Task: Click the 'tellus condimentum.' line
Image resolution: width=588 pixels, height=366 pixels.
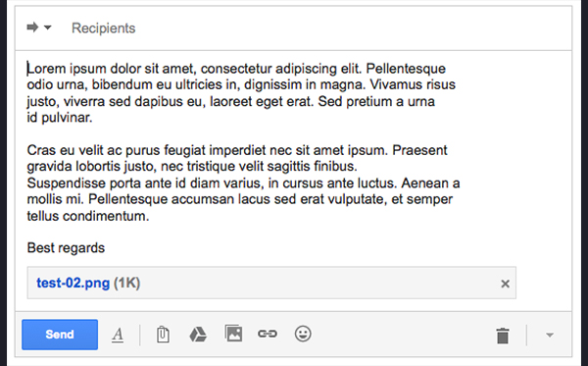Action: [x=88, y=216]
